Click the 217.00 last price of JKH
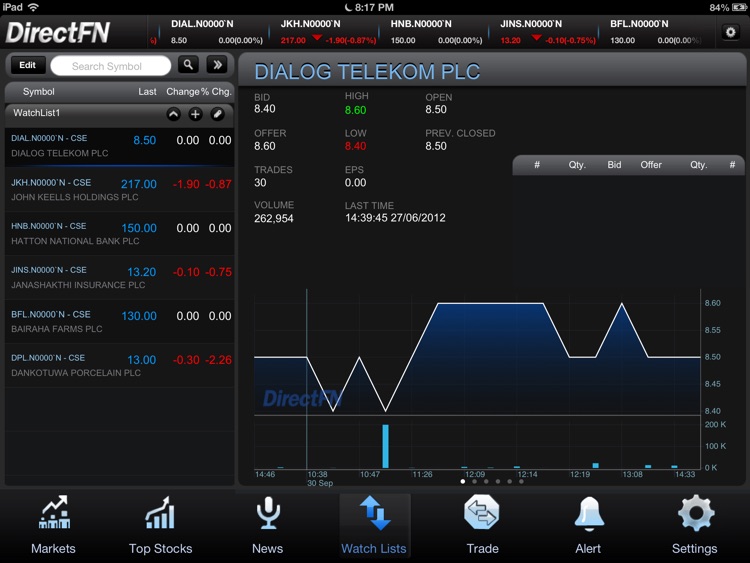This screenshot has width=750, height=563. coord(139,184)
